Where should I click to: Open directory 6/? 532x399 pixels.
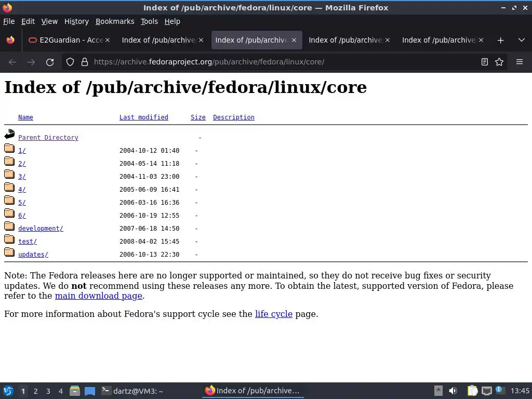(22, 216)
